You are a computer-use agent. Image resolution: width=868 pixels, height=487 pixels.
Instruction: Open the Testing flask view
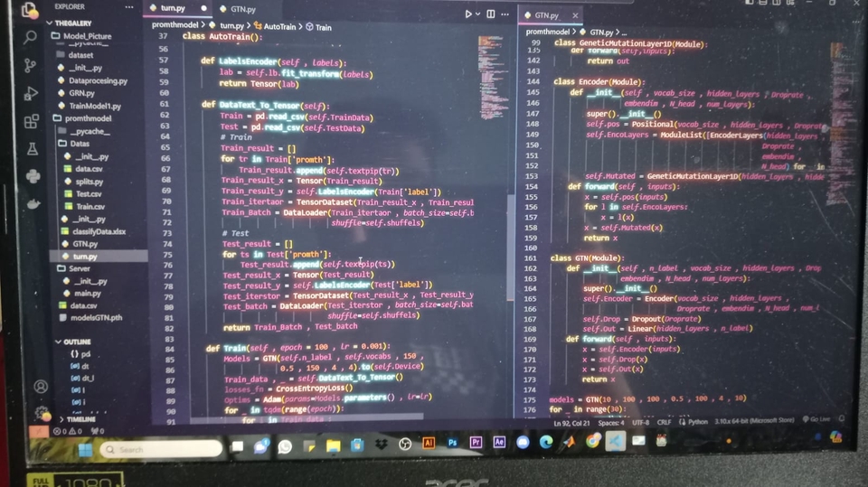pos(33,148)
